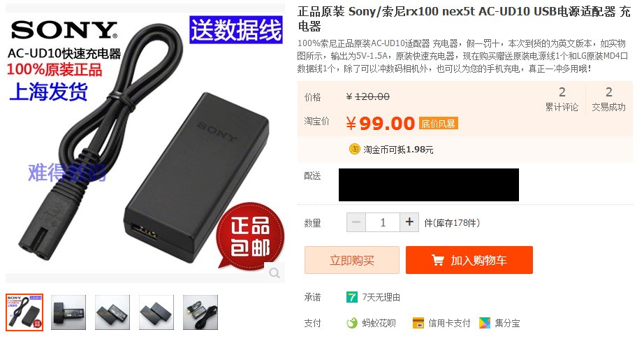
Task: Click the green 7天无理由 badge icon
Action: tap(352, 297)
